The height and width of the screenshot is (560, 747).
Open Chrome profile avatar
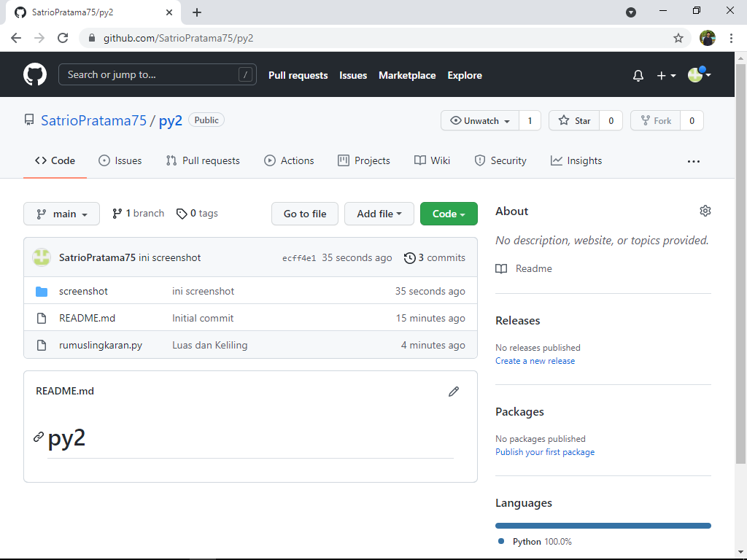[x=708, y=38]
